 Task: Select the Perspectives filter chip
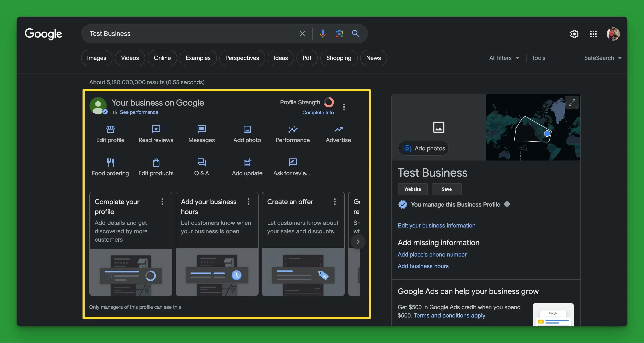click(242, 58)
